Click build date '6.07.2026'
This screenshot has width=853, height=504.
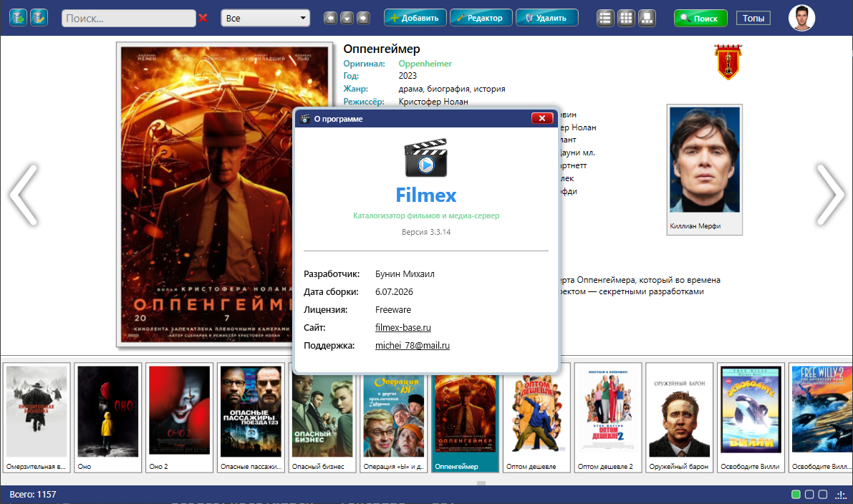click(x=394, y=292)
